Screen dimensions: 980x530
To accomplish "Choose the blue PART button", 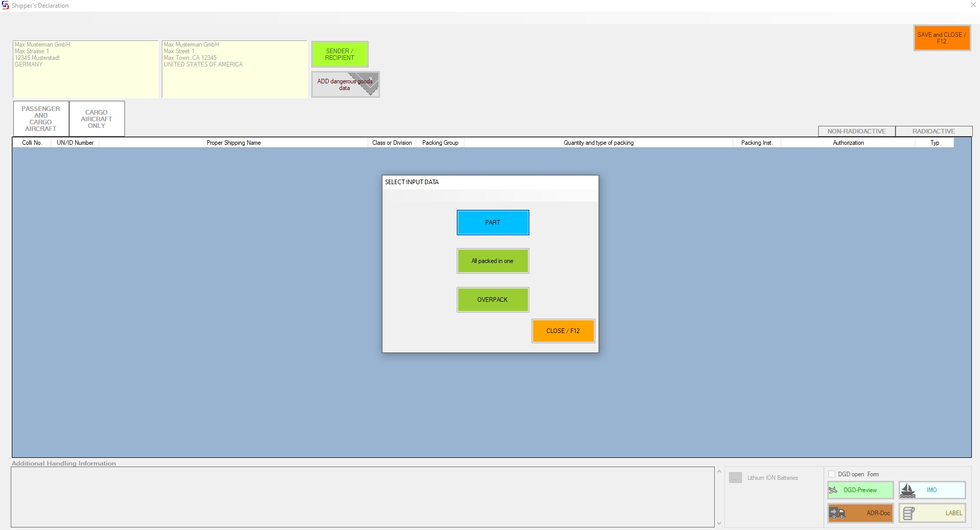I will coord(493,223).
